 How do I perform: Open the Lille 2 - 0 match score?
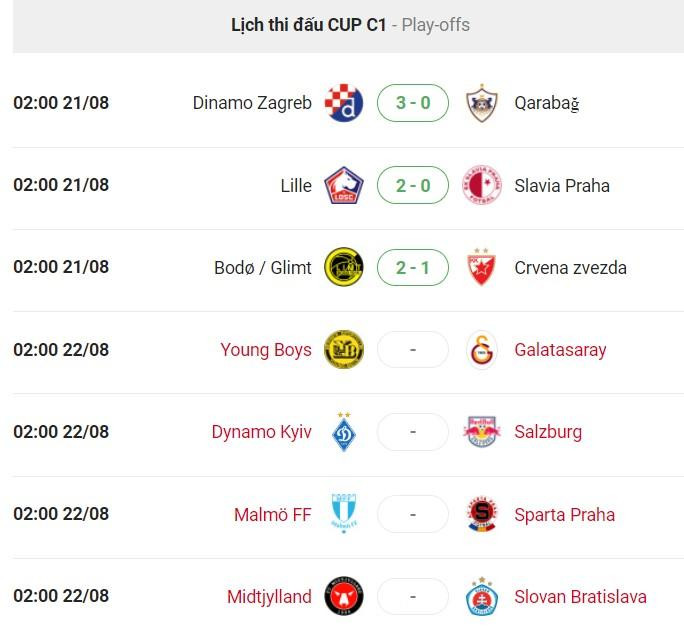413,185
